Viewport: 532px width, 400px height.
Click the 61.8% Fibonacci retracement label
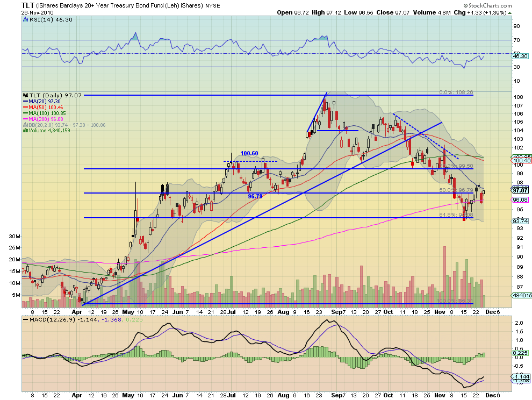[x=456, y=215]
